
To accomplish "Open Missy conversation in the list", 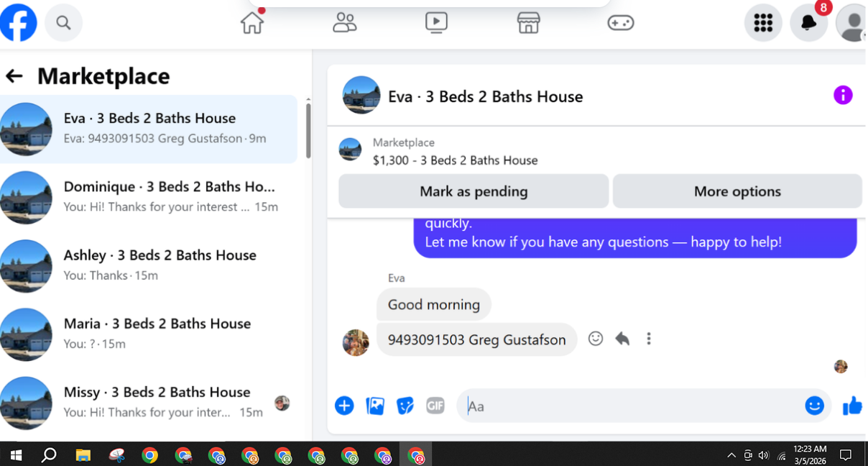I will coord(149,403).
